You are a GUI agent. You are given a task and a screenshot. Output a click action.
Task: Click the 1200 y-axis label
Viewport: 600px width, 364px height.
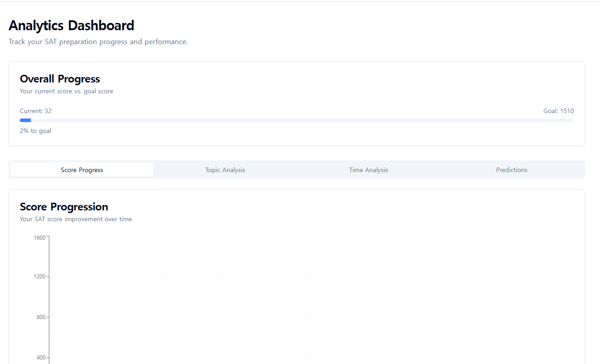click(40, 277)
